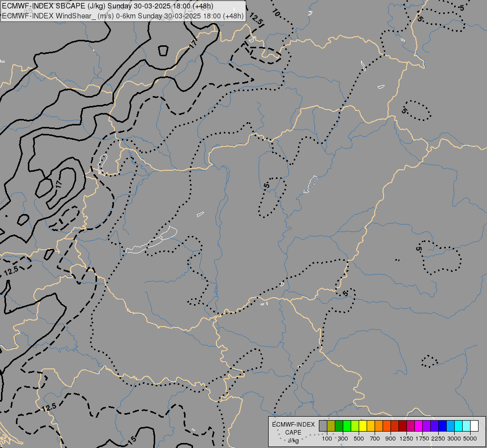The image size is (487, 448).
Task: Select the bright magenta legend swatch
Action: (419, 426)
